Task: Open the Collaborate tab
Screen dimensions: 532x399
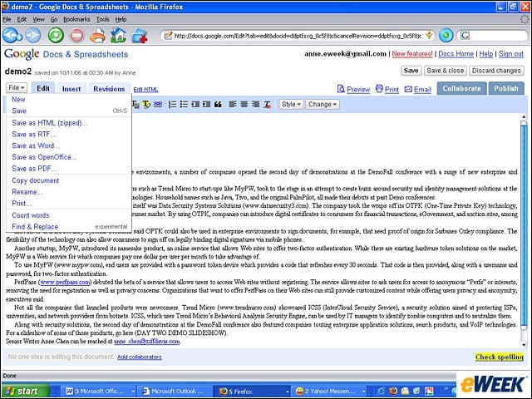Action: pos(461,89)
